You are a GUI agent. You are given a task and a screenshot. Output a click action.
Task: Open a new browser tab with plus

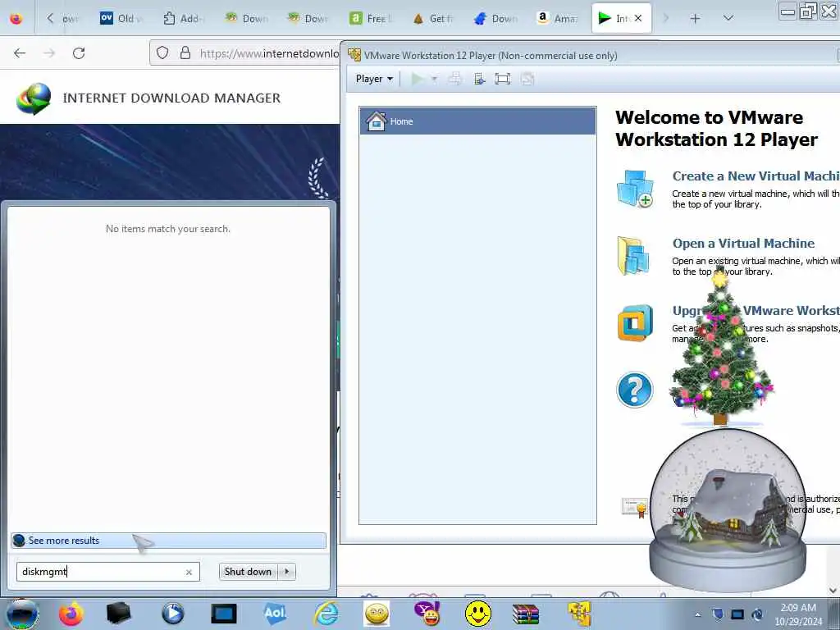point(696,18)
